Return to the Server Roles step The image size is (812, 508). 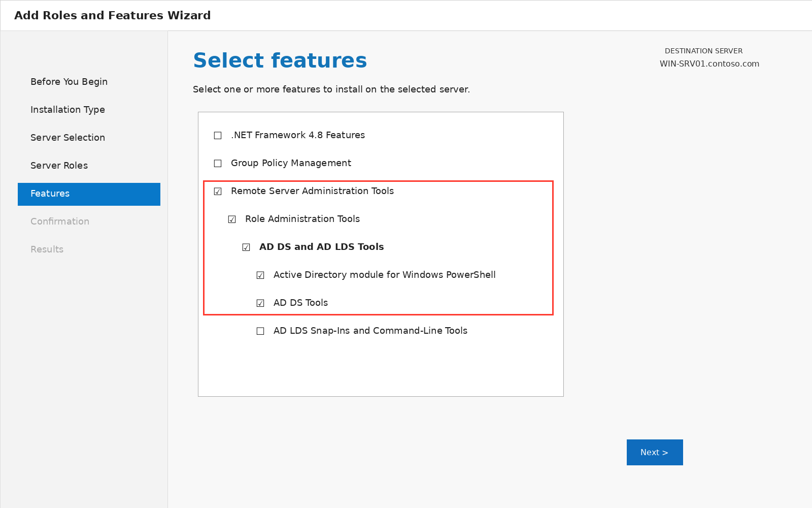[x=59, y=166]
